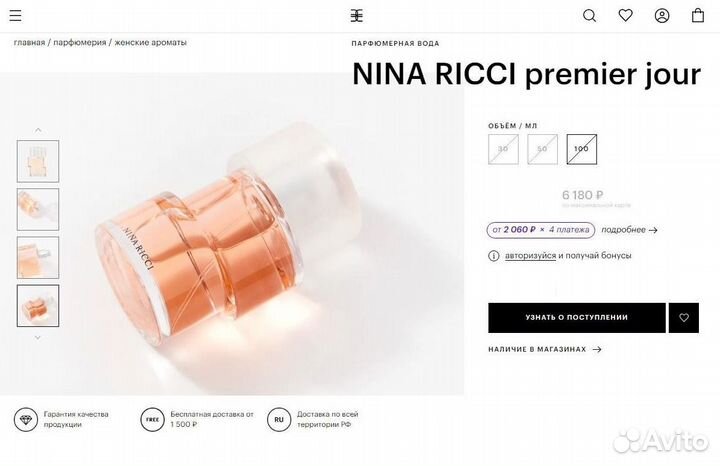Open the search magnifier icon
The width and height of the screenshot is (720, 466).
590,16
